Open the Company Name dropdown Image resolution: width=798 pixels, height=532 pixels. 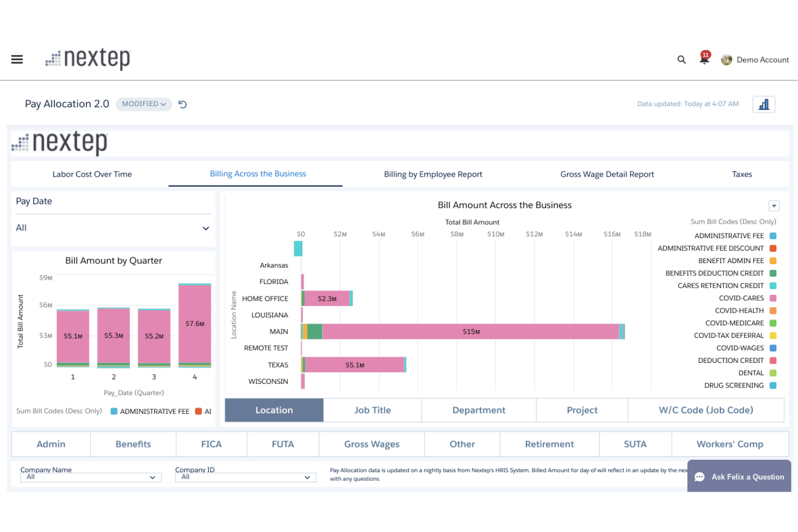coord(91,477)
